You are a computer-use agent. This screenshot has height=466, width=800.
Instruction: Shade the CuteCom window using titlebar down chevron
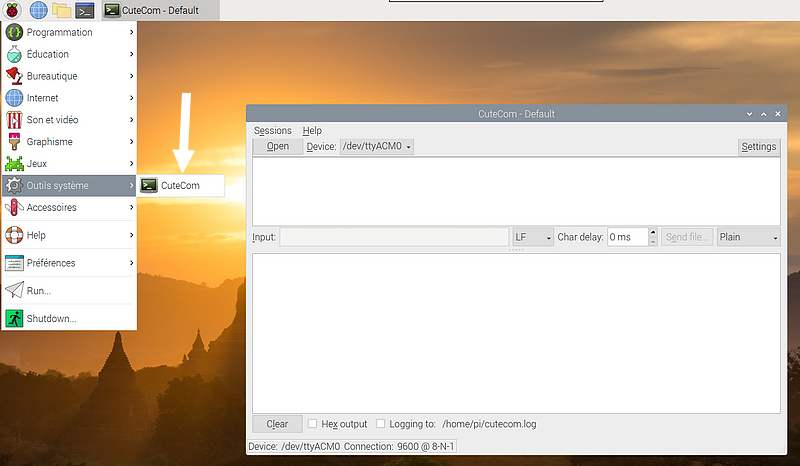point(749,114)
